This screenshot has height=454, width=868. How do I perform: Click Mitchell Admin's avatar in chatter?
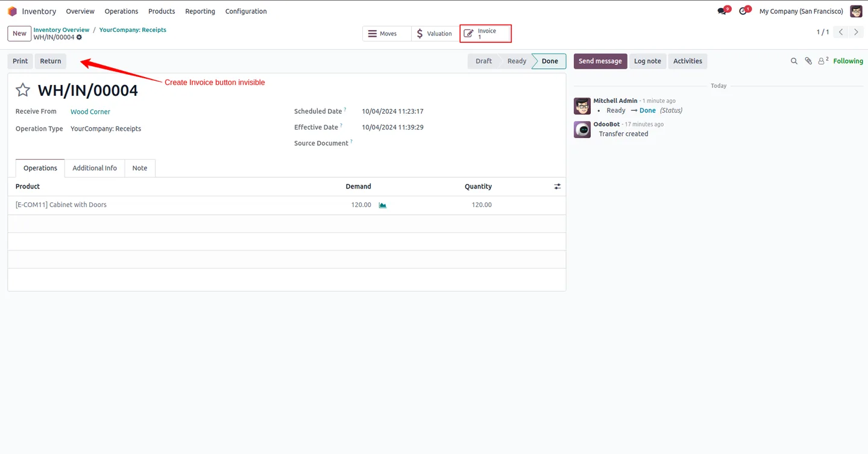tap(582, 106)
